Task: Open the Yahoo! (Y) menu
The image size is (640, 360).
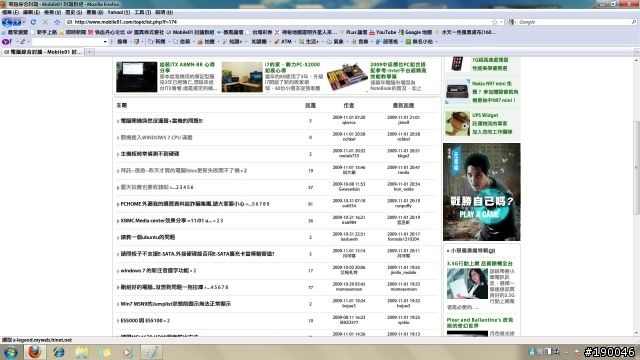Action: [119, 13]
